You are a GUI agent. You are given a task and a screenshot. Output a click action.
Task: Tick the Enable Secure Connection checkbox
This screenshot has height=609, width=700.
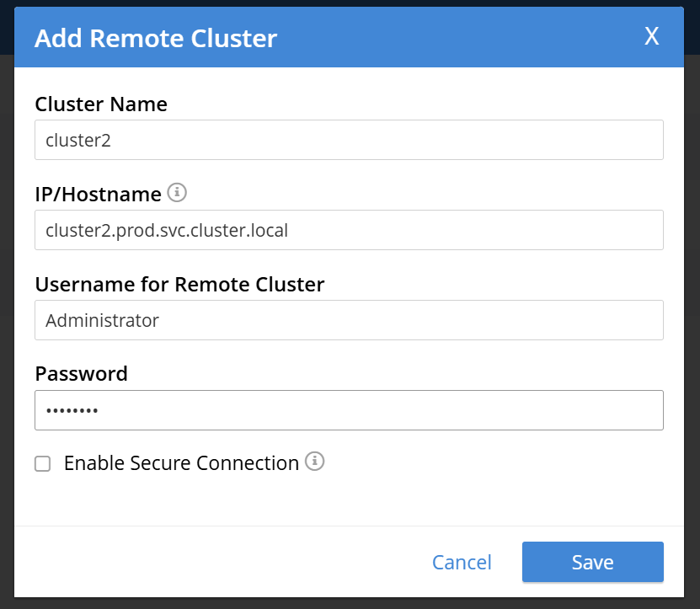(x=43, y=463)
